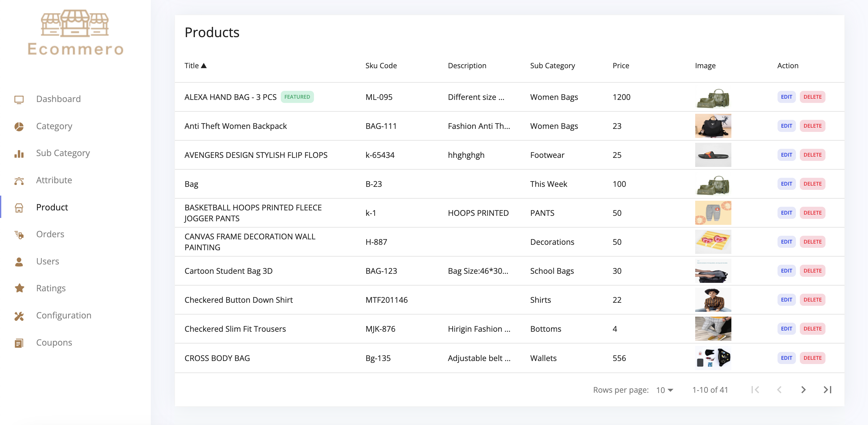Toggle sort arrow on Title column
The width and height of the screenshot is (868, 425).
click(204, 66)
